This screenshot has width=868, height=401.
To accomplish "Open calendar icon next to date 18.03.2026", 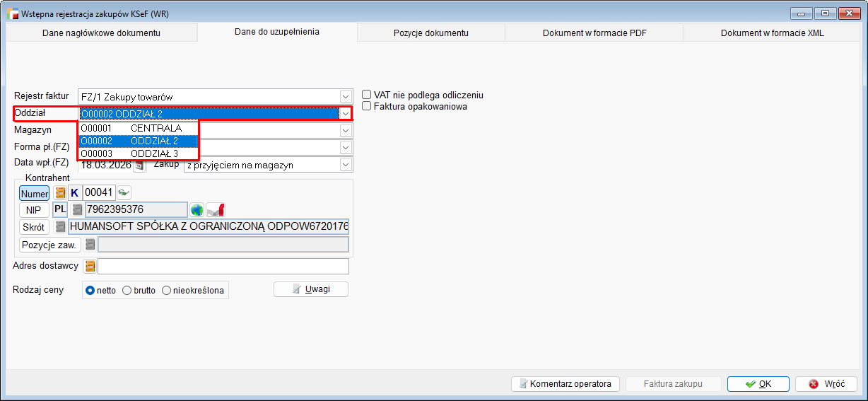I will (139, 165).
